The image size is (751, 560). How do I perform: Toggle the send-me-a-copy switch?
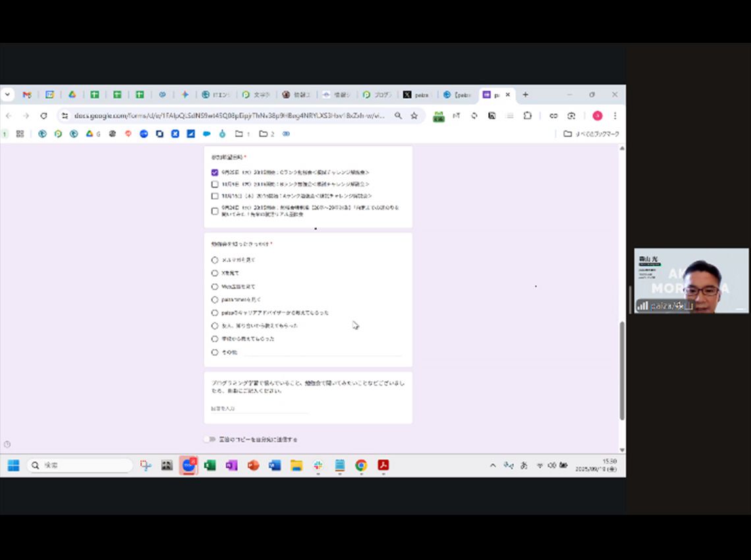pyautogui.click(x=209, y=439)
